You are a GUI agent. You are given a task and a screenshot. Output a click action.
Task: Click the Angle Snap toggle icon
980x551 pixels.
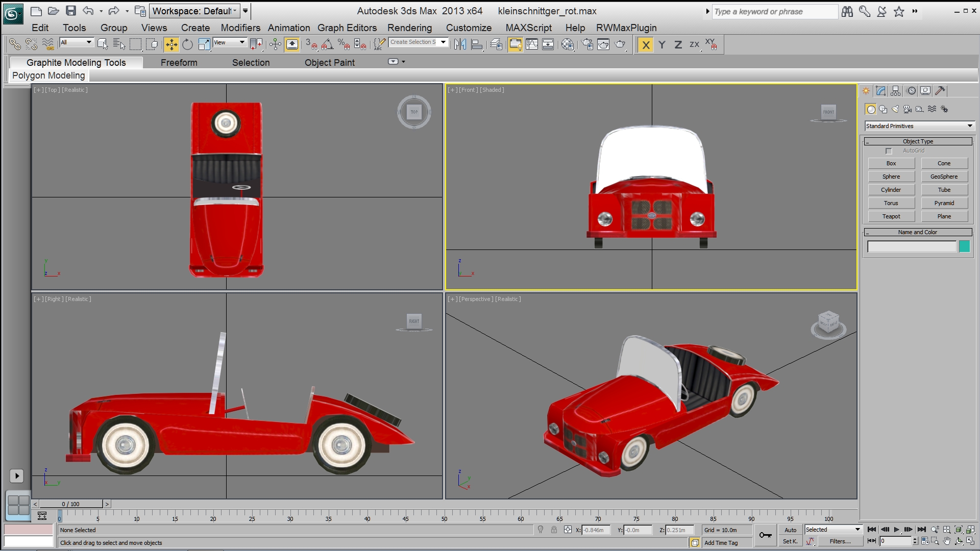[327, 45]
